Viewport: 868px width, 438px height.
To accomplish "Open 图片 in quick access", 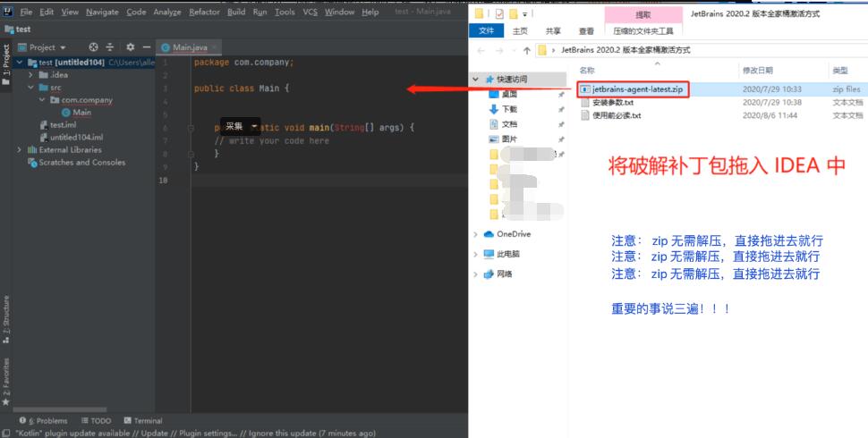I will (503, 139).
